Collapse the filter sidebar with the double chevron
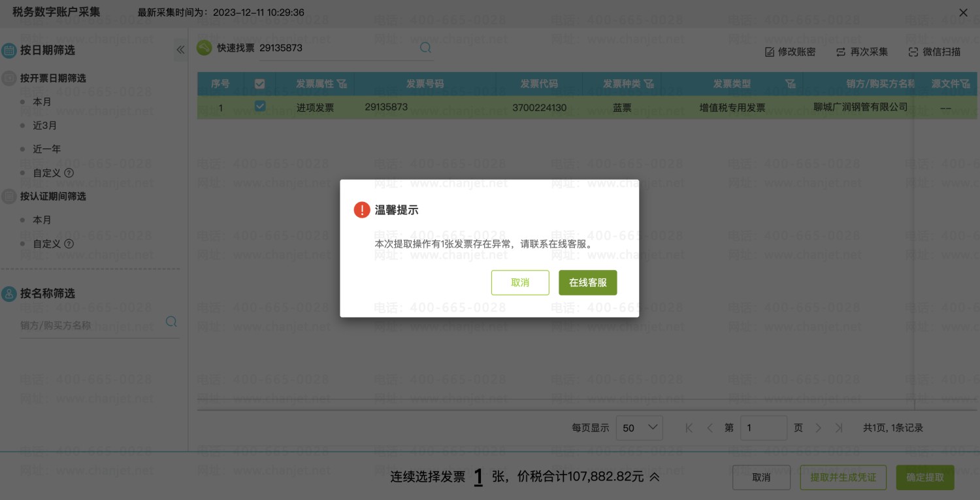 pyautogui.click(x=180, y=50)
